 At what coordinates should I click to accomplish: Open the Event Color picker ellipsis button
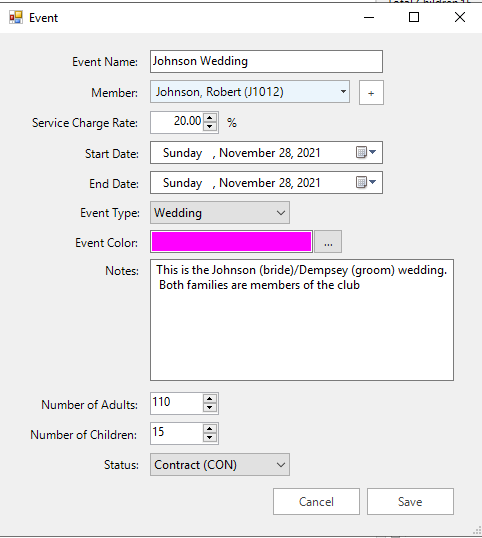coord(328,242)
